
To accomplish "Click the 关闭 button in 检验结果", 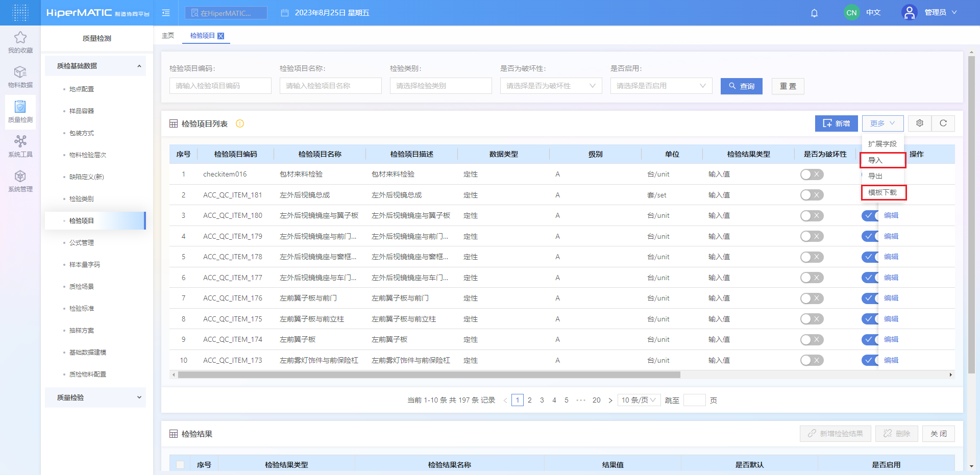I will click(x=939, y=434).
